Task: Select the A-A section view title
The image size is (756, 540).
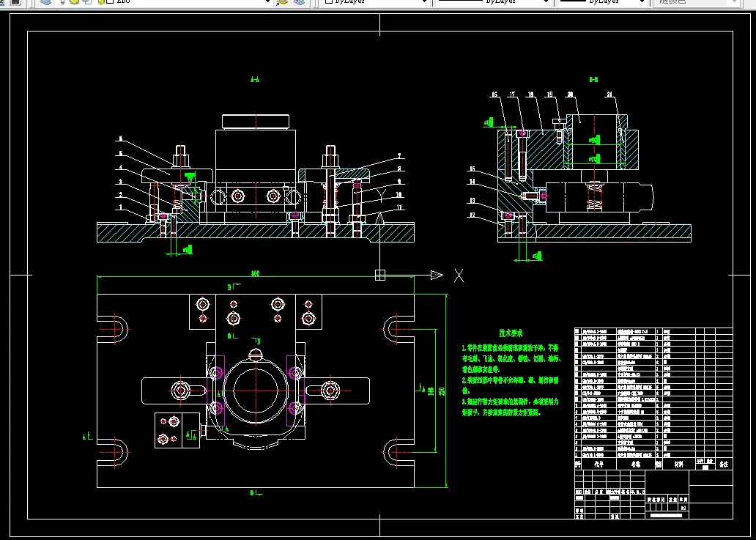Action: [255, 80]
